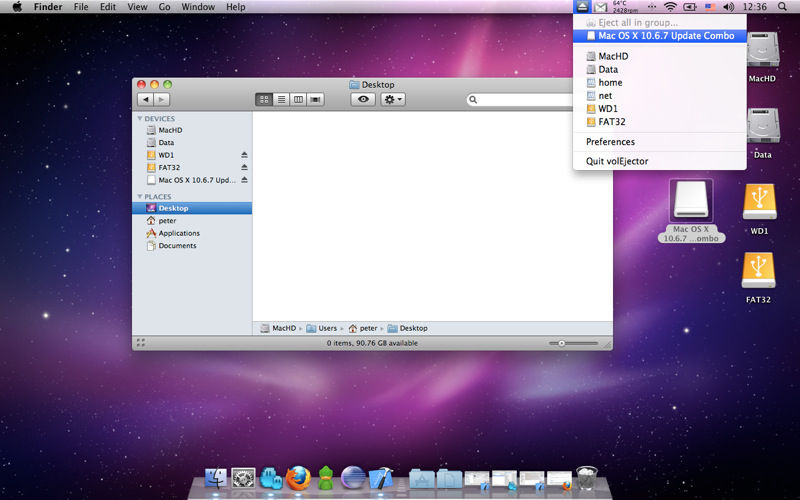800x500 pixels.
Task: Click MacHD in the path bar
Action: 278,328
